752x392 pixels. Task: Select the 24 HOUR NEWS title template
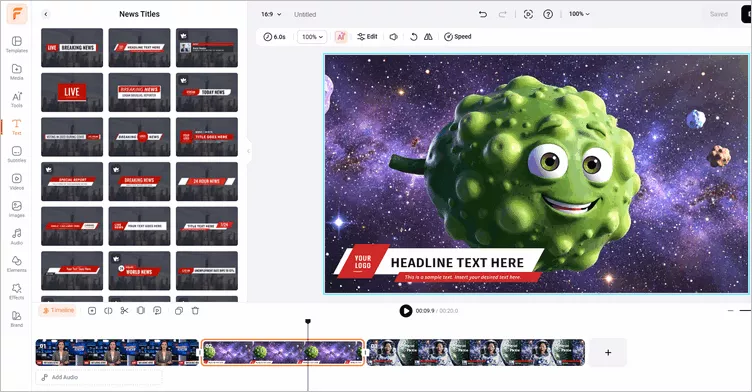[207, 181]
